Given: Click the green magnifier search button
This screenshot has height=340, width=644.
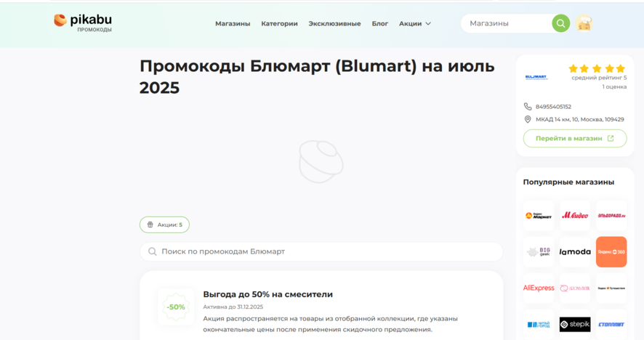Looking at the screenshot, I should point(560,23).
